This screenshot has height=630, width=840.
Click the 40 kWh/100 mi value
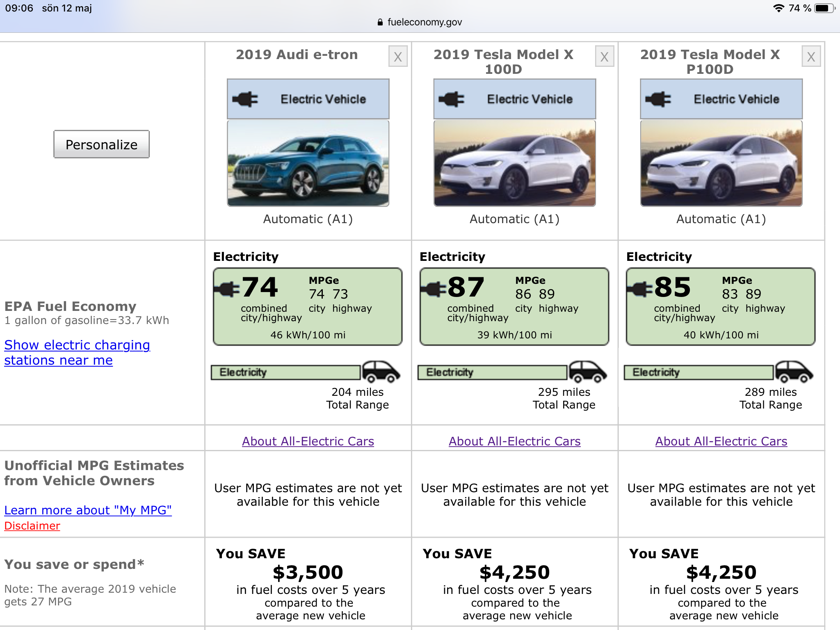721,335
